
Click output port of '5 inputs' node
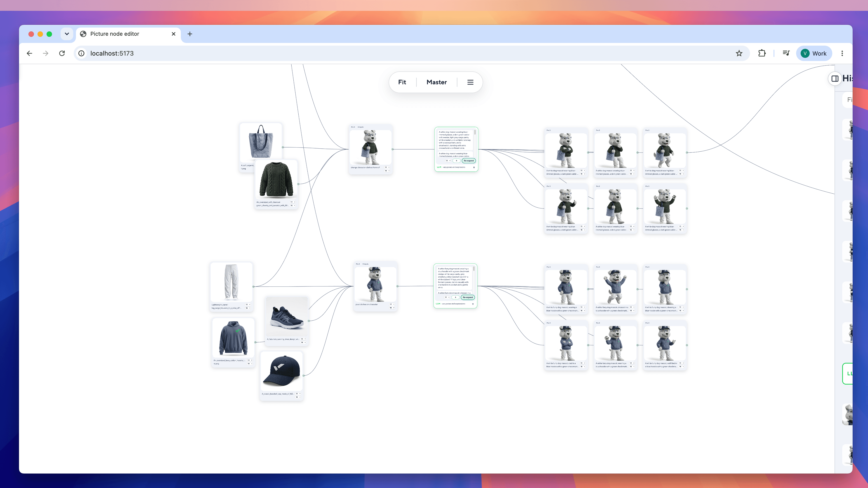pos(397,286)
